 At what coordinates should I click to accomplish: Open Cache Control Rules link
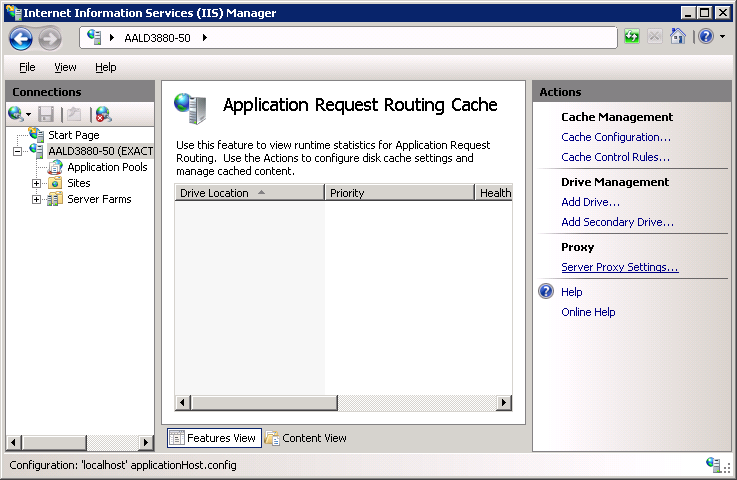click(615, 157)
